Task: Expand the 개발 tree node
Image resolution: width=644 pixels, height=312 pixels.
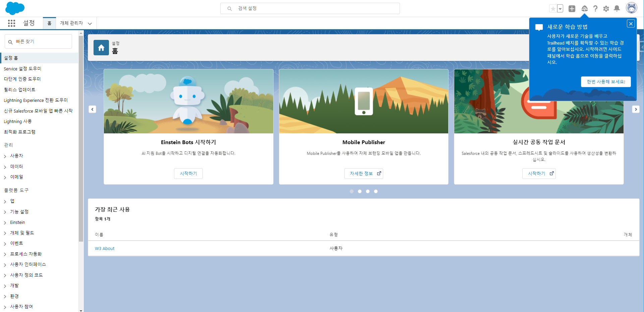Action: tap(5, 286)
